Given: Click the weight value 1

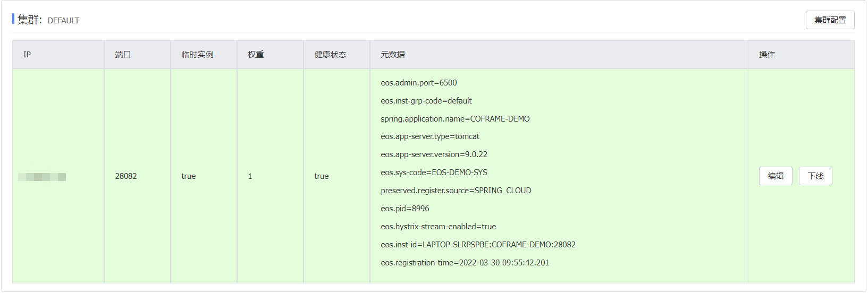Looking at the screenshot, I should click(x=250, y=176).
